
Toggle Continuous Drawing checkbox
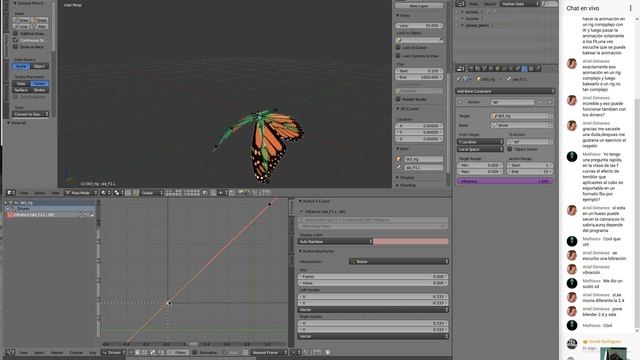pos(16,40)
